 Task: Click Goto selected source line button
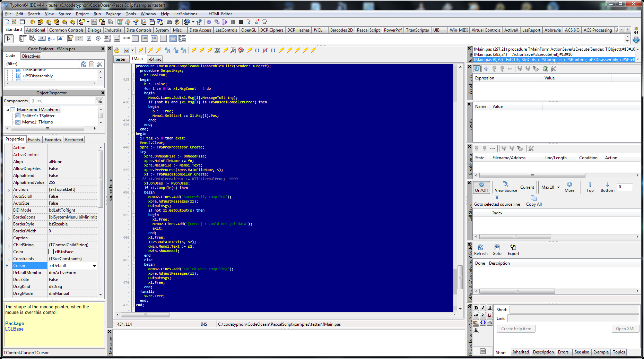(497, 201)
